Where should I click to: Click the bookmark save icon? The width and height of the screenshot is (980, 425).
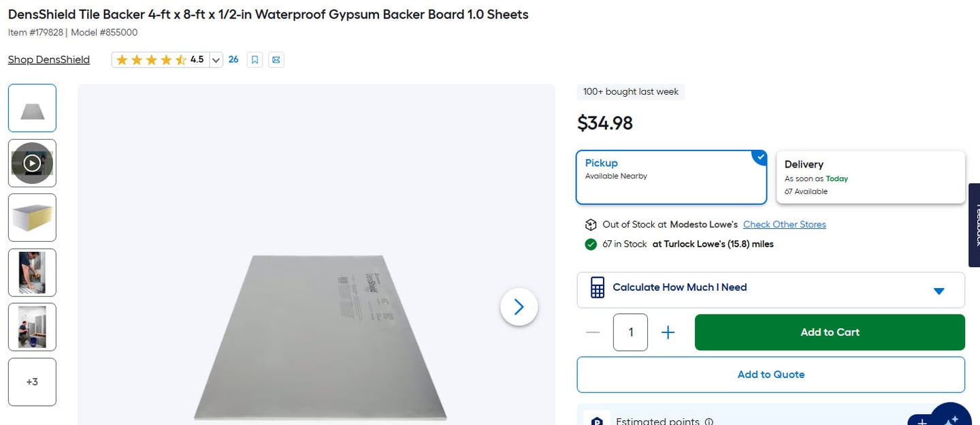click(x=255, y=60)
